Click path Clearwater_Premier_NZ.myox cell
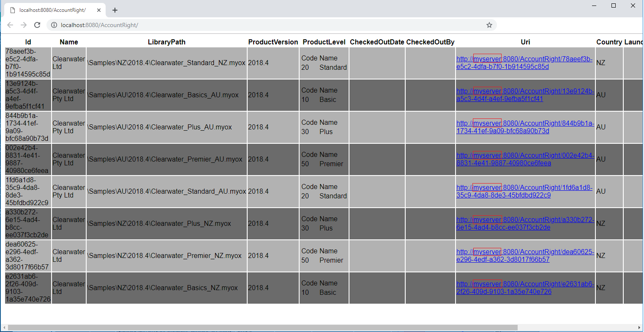 [x=166, y=255]
